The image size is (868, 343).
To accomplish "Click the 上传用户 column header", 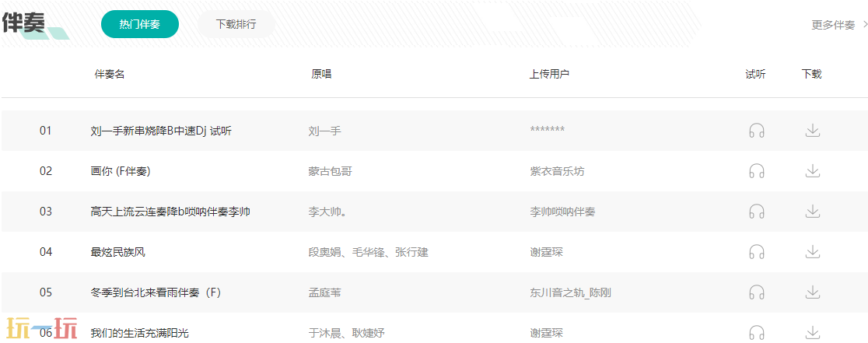I will coord(549,74).
